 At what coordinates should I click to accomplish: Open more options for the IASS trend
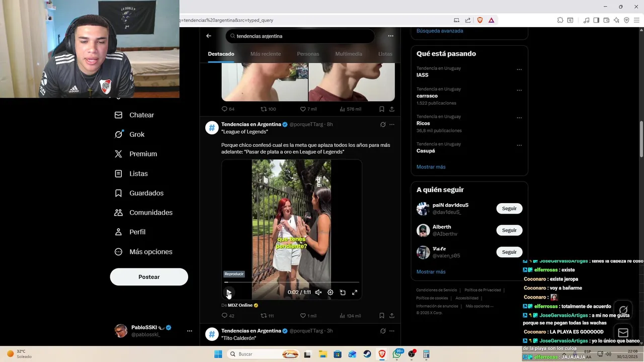point(519,69)
